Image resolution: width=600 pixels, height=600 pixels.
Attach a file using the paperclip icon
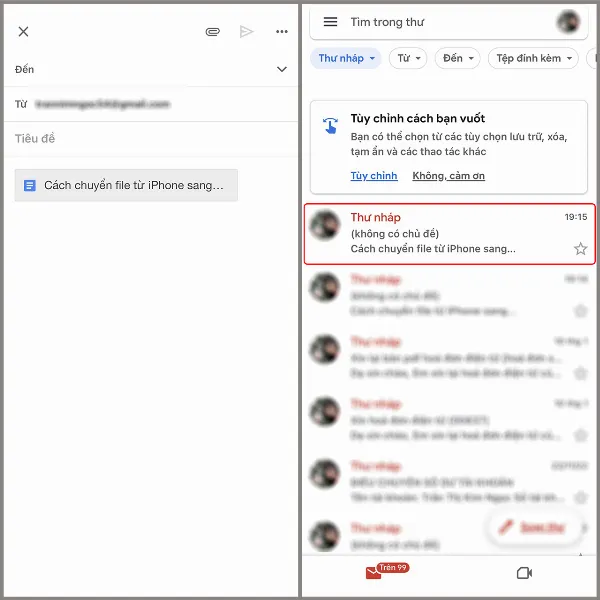pyautogui.click(x=213, y=32)
